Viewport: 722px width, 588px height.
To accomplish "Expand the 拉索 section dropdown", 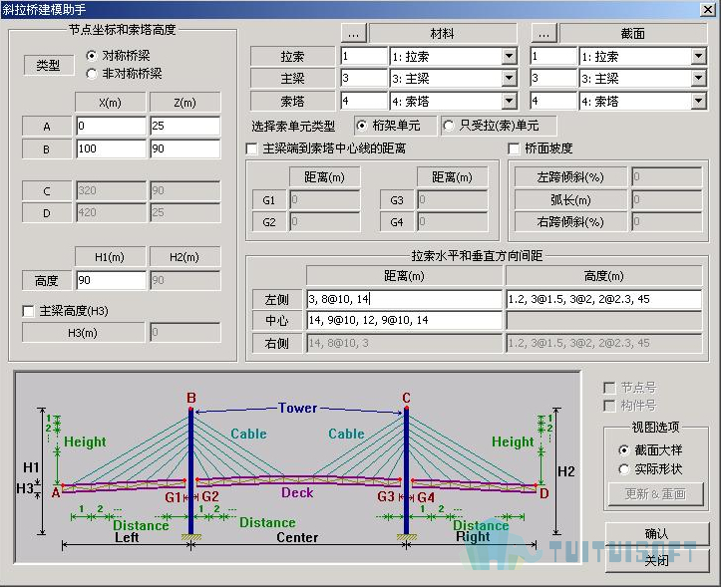I will [698, 56].
